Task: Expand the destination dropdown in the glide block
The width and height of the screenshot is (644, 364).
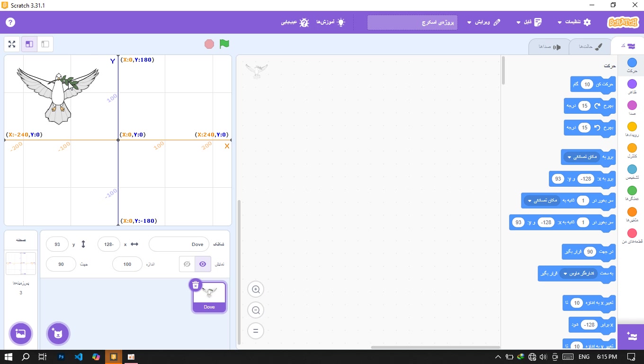Action: click(542, 201)
